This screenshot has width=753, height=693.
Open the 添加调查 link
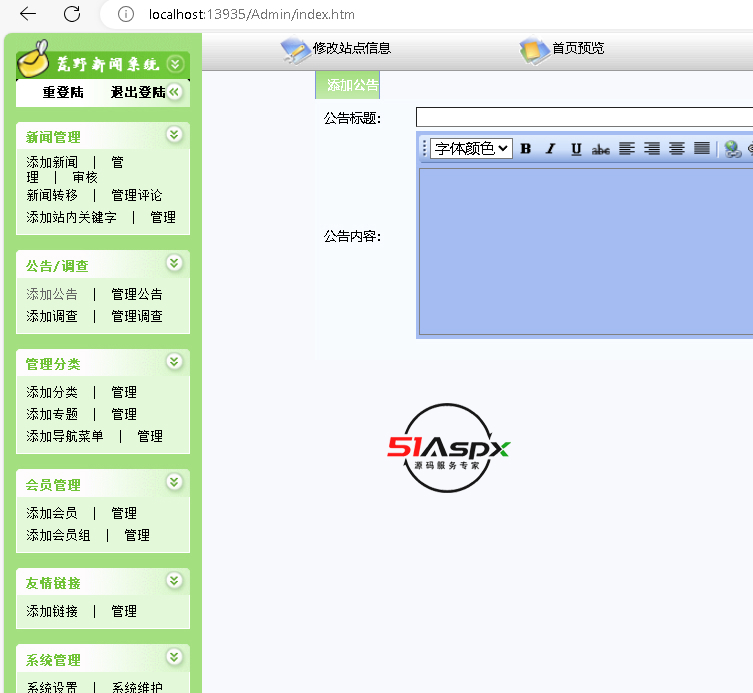52,316
